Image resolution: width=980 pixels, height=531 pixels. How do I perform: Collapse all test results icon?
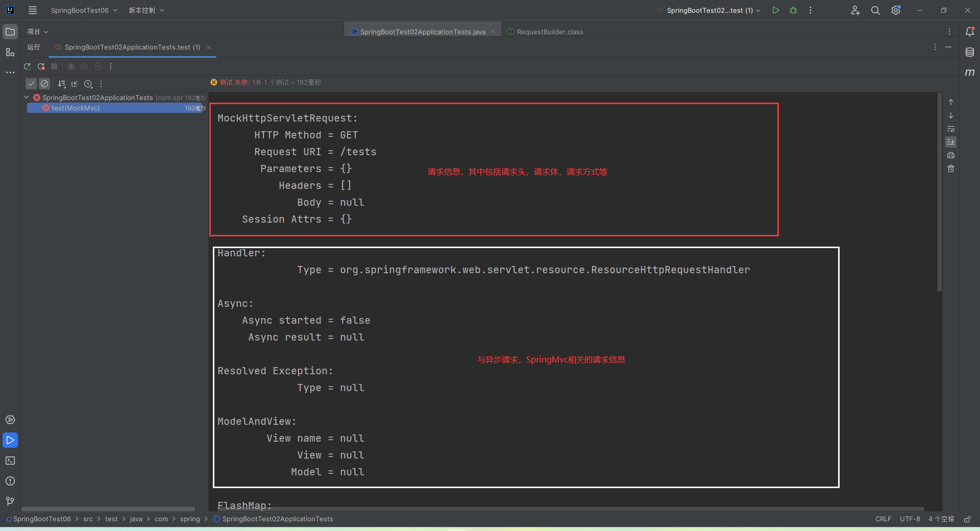click(x=75, y=84)
